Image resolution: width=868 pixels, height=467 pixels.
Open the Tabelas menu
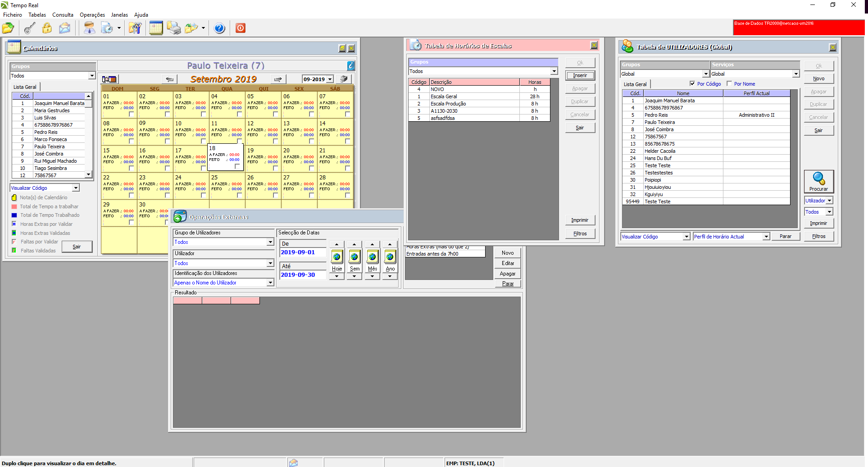pyautogui.click(x=37, y=15)
